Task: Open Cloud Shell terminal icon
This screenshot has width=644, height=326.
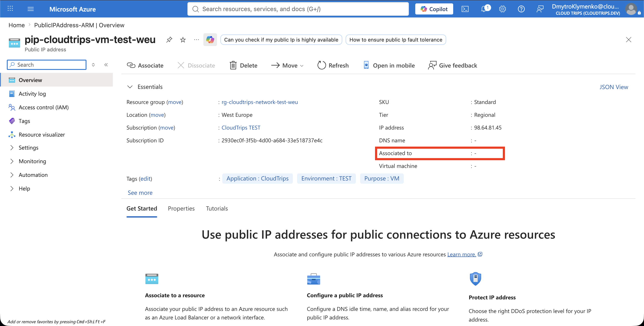Action: 465,9
